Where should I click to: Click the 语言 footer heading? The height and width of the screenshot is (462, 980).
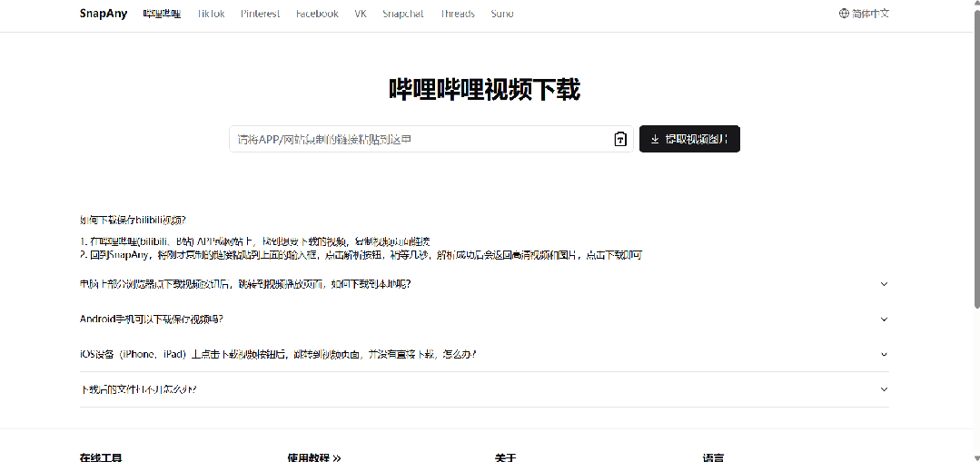coord(713,457)
